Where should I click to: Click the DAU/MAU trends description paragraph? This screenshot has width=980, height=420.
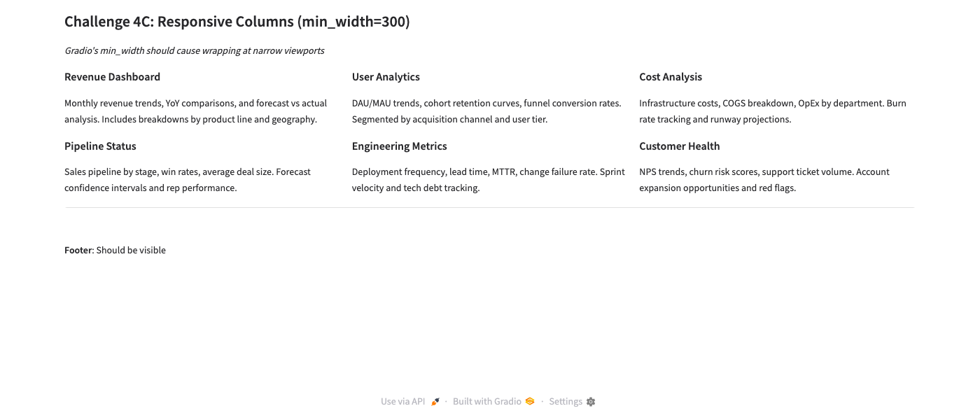(x=486, y=111)
